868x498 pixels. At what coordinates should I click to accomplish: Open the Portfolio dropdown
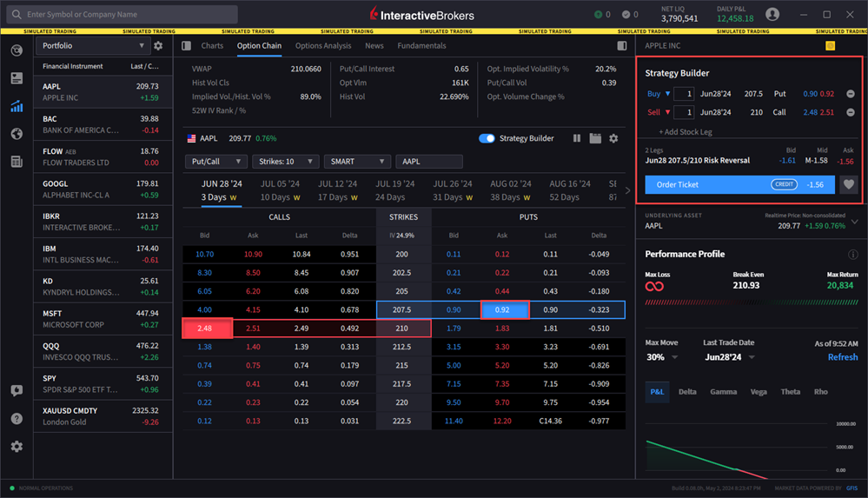point(92,46)
